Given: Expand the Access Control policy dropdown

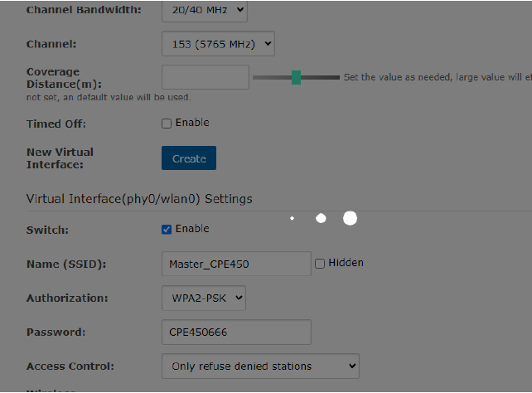Looking at the screenshot, I should [x=259, y=366].
